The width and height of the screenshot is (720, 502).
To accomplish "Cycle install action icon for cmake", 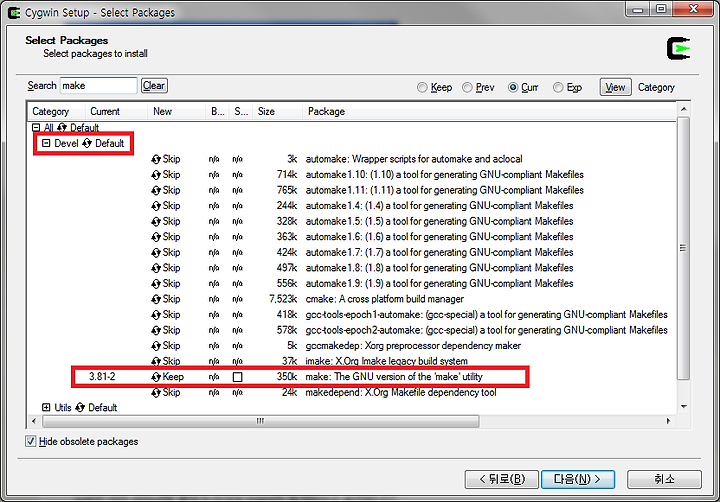I will click(156, 299).
